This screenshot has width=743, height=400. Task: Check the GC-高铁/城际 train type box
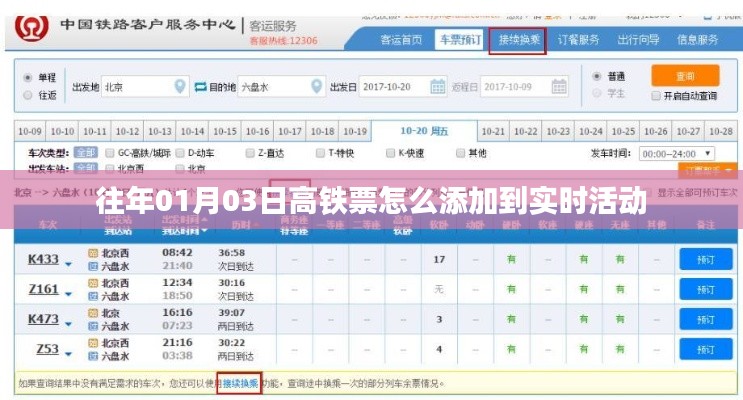[x=108, y=153]
